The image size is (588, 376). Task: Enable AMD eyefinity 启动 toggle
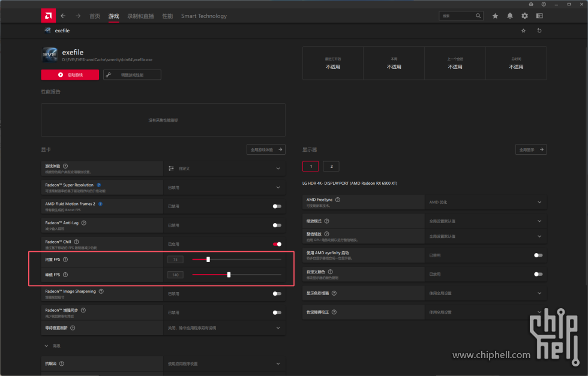538,255
